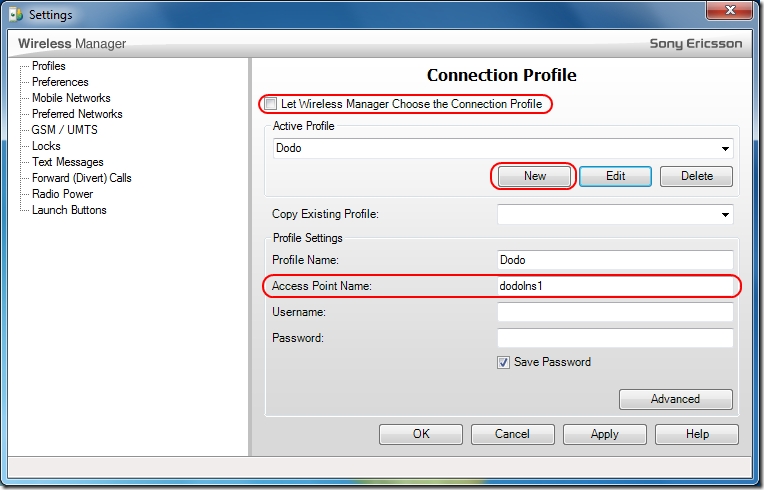Viewport: 764px width, 490px height.
Task: Select Launch Buttons in the tree
Action: click(x=69, y=210)
